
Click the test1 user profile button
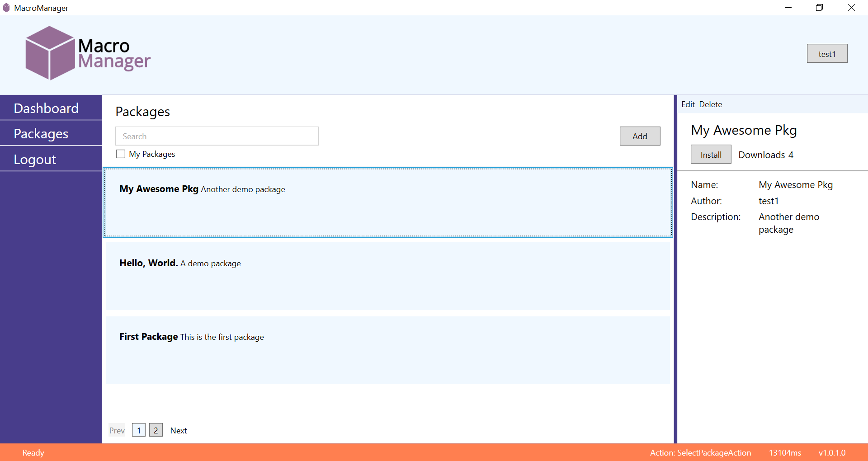pos(827,53)
